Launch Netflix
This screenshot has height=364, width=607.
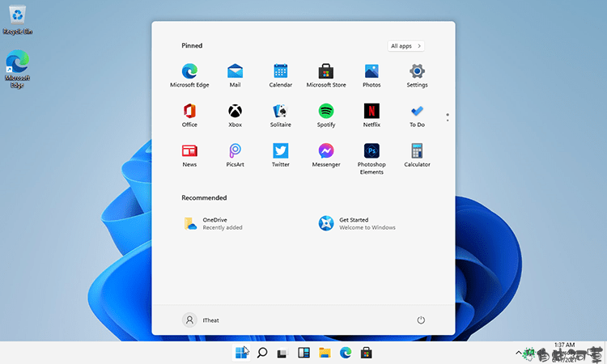371,116
